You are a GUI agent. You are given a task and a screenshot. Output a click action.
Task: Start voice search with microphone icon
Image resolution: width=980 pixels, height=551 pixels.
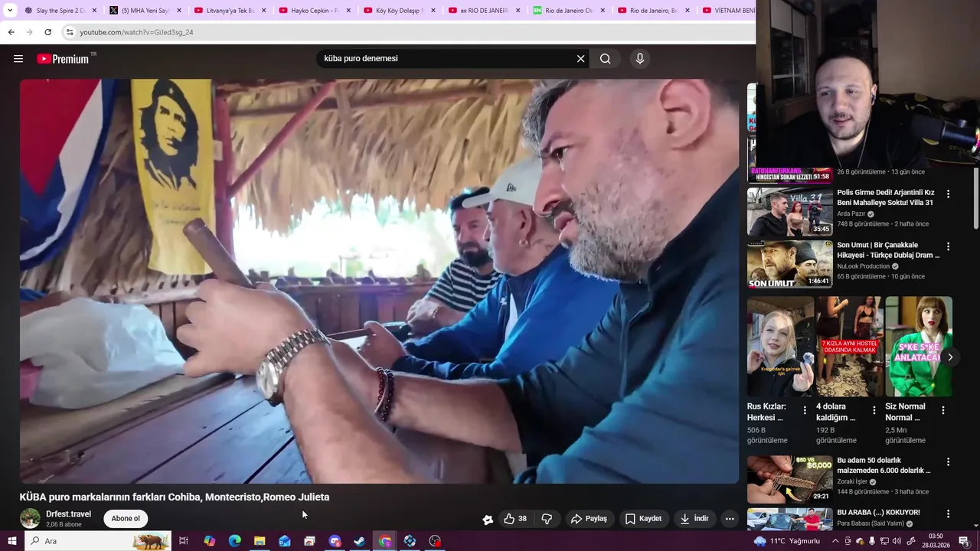click(640, 59)
